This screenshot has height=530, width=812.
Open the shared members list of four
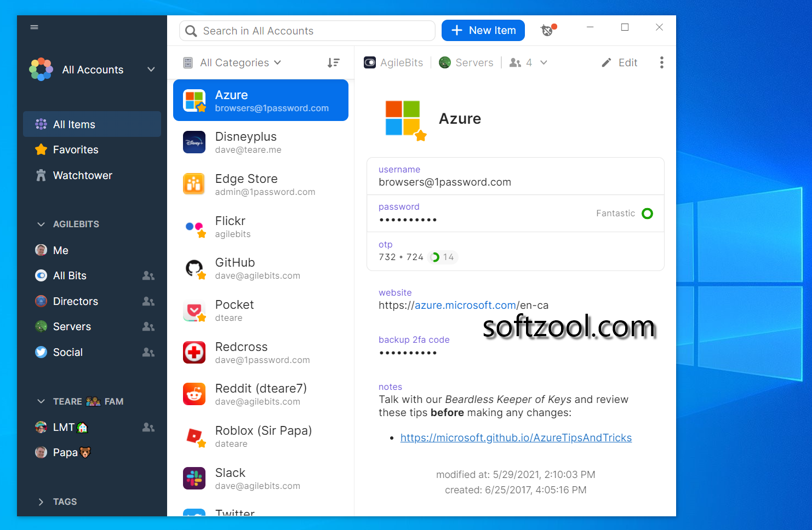pyautogui.click(x=528, y=62)
